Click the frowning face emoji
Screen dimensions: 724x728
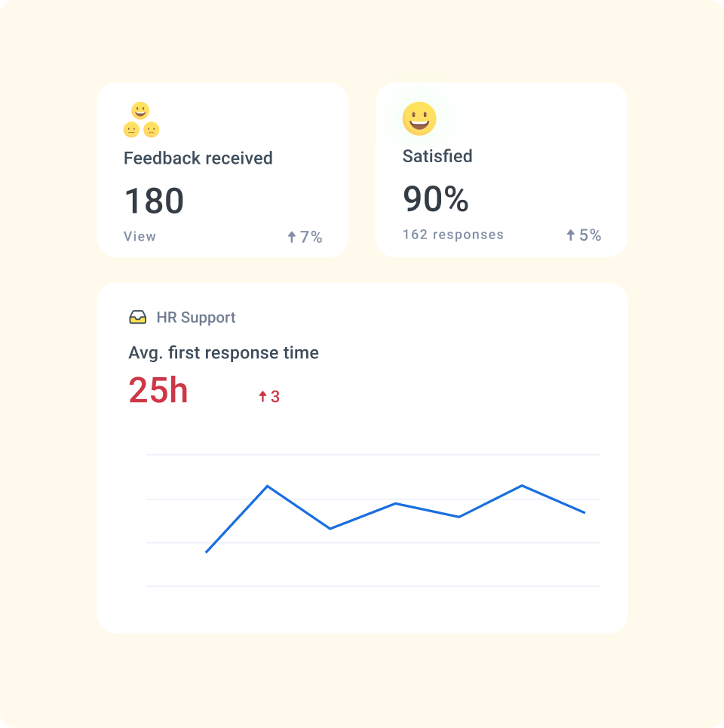pyautogui.click(x=152, y=129)
